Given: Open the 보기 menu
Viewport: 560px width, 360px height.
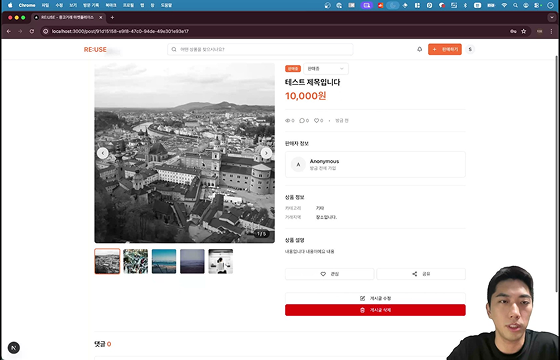Looking at the screenshot, I should 73,5.
